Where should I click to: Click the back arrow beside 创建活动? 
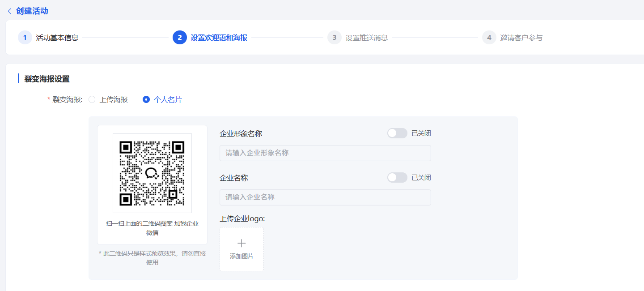(x=9, y=11)
